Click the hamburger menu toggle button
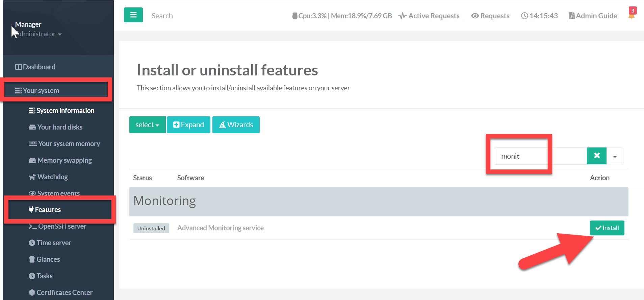Viewport: 644px width, 300px height. click(x=133, y=15)
